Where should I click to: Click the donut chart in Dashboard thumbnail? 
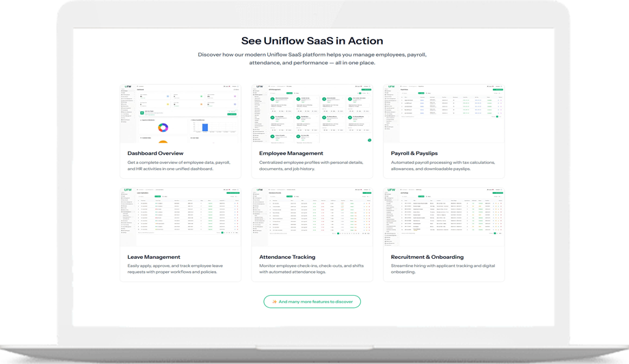coord(163,128)
